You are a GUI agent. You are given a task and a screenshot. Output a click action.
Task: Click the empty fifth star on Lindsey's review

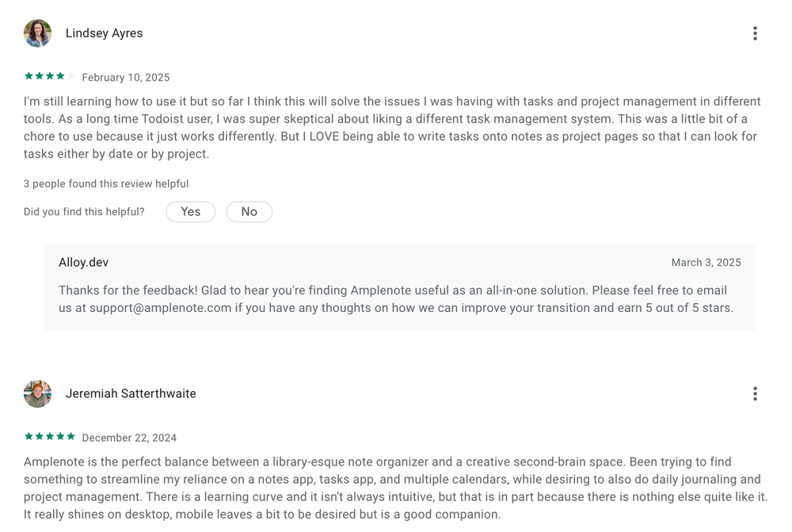coord(70,77)
